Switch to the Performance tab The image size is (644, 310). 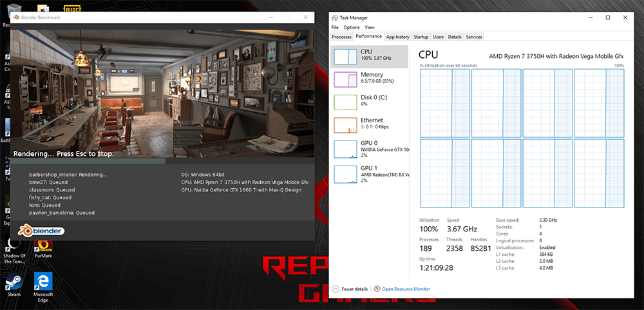pyautogui.click(x=369, y=36)
